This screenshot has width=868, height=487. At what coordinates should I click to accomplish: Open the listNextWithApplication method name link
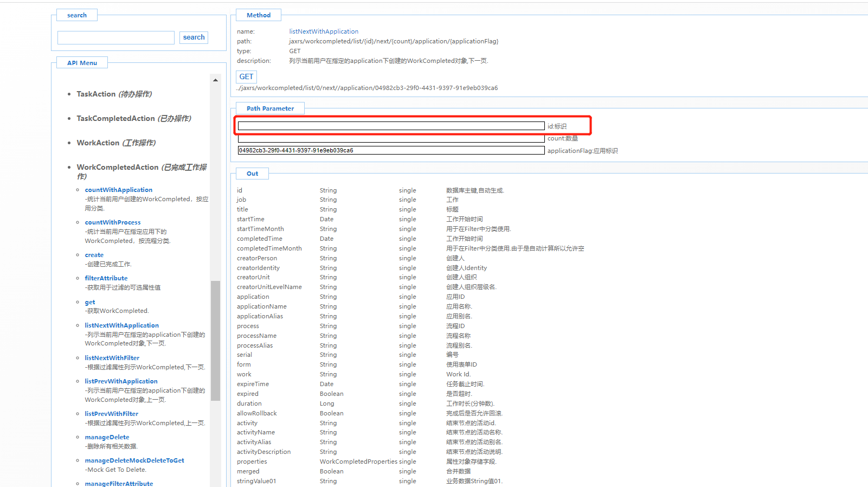324,31
